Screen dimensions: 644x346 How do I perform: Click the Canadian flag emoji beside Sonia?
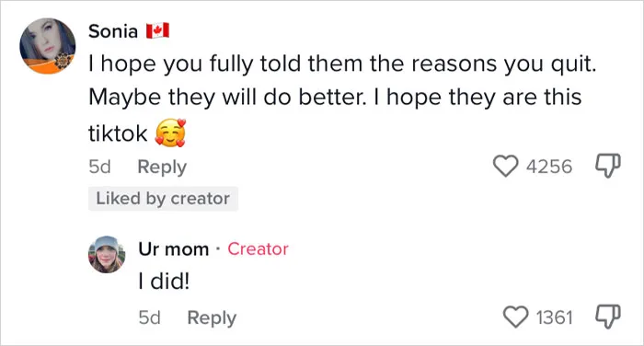point(157,30)
